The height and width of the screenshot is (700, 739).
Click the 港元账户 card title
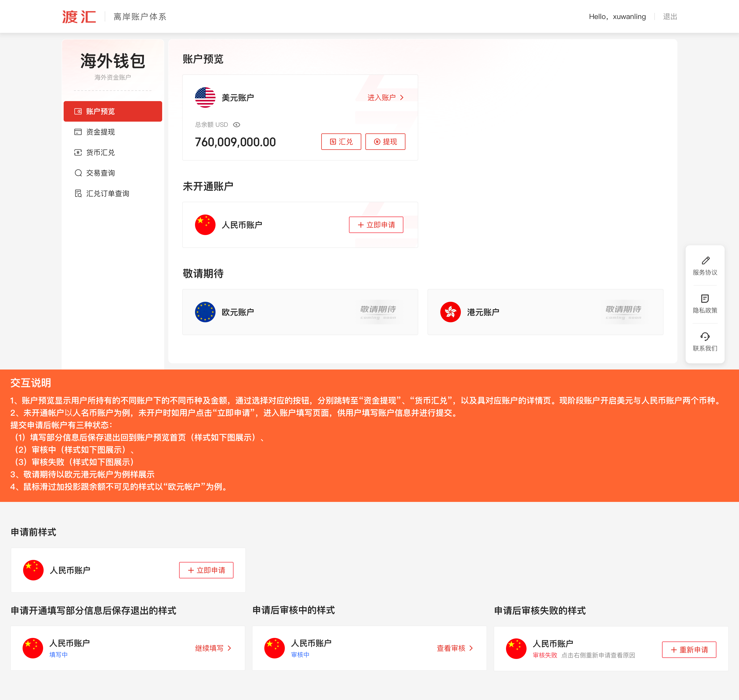click(x=483, y=312)
